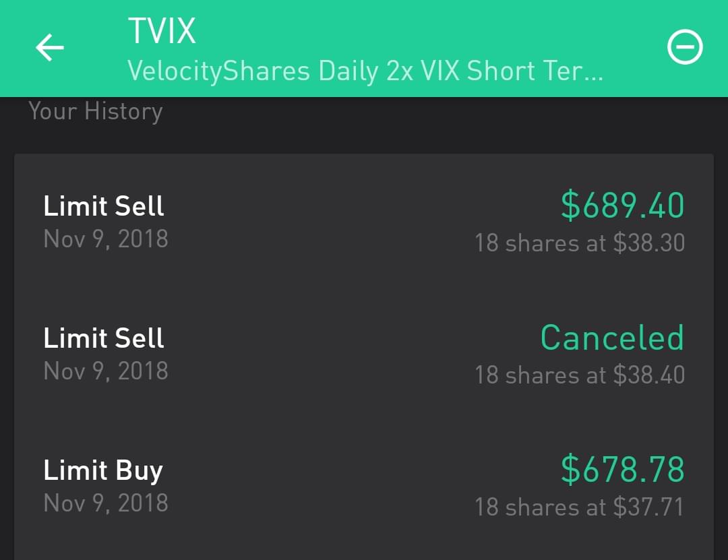Open the canceled Limit Sell order label
The height and width of the screenshot is (560, 728).
pyautogui.click(x=104, y=338)
